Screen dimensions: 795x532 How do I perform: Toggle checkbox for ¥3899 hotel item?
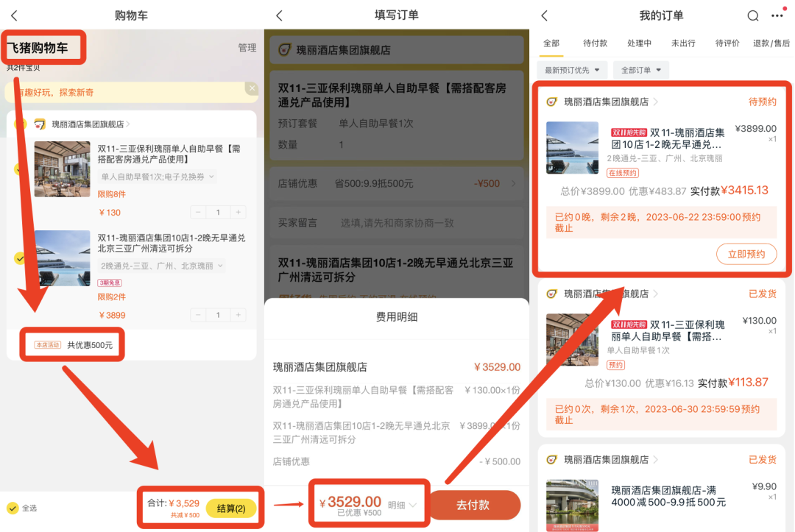tap(20, 258)
